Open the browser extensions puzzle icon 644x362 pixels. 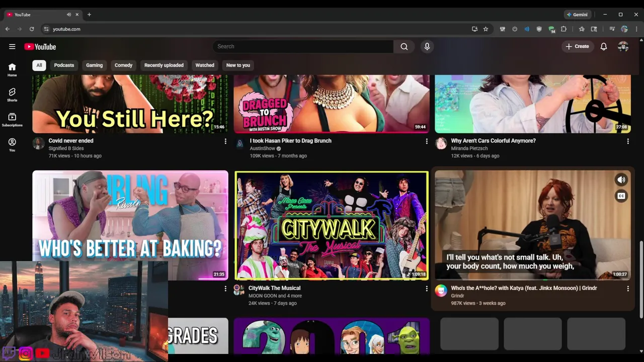(563, 29)
